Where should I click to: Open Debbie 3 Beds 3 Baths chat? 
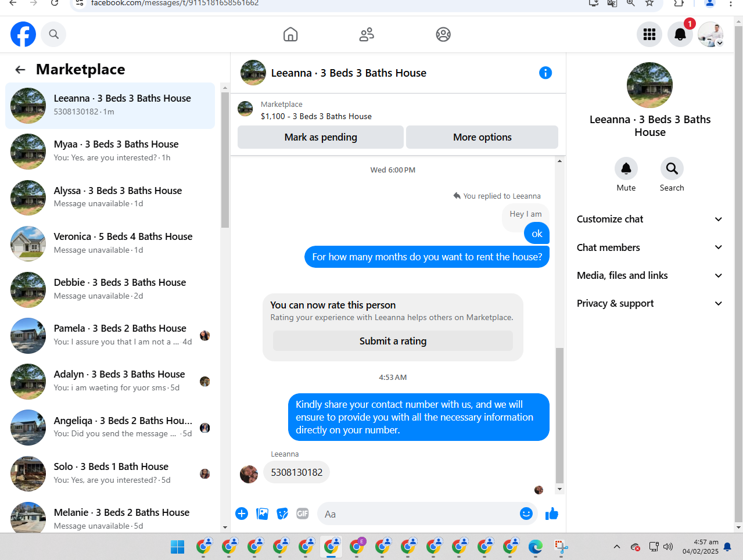click(110, 289)
